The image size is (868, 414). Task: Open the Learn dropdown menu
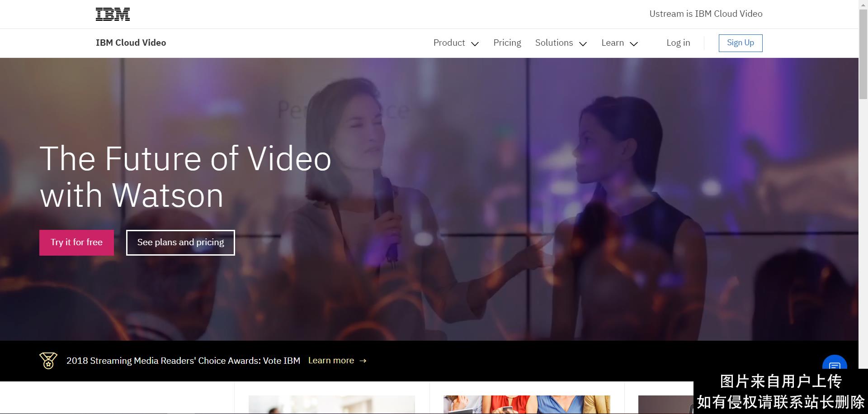(x=619, y=43)
